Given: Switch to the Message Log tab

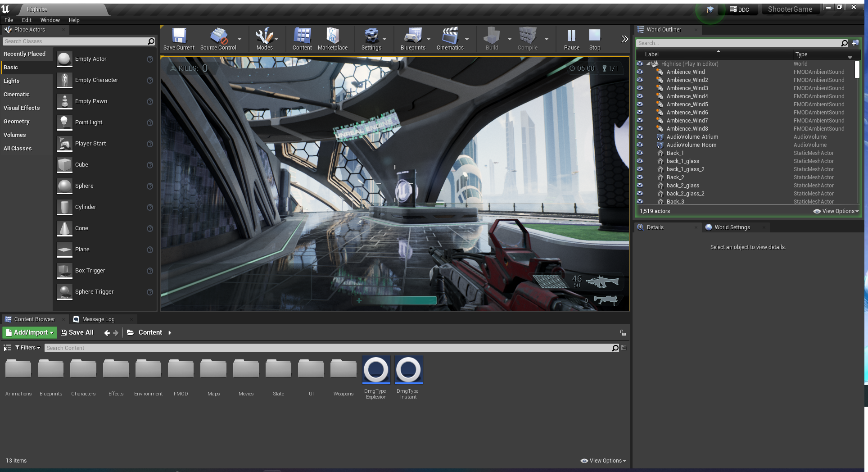Looking at the screenshot, I should pos(98,319).
